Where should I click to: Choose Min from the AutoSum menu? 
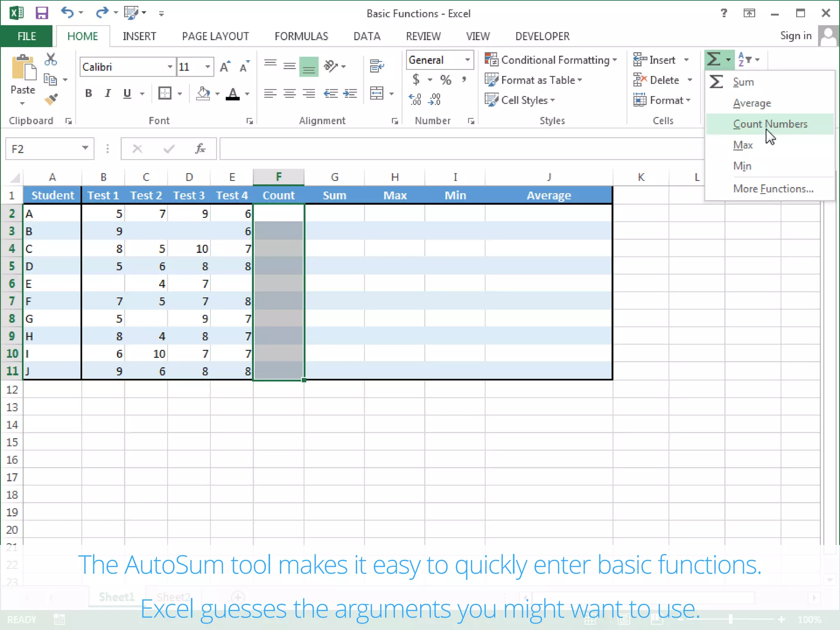coord(770,166)
